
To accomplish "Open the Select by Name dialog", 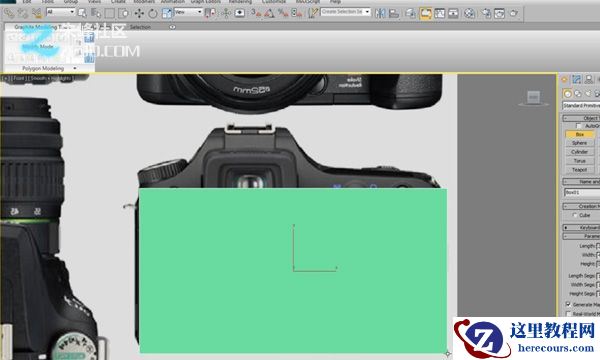I will click(x=96, y=13).
